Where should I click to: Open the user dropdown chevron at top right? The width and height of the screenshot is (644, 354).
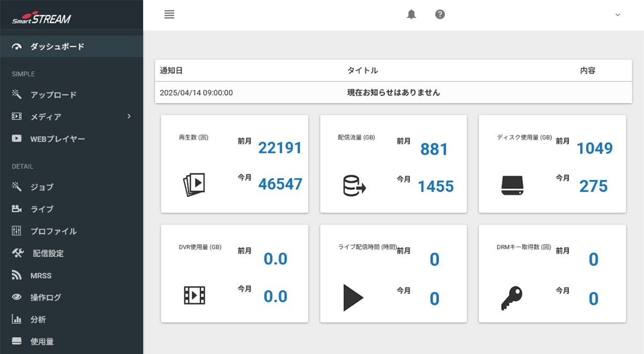[618, 14]
